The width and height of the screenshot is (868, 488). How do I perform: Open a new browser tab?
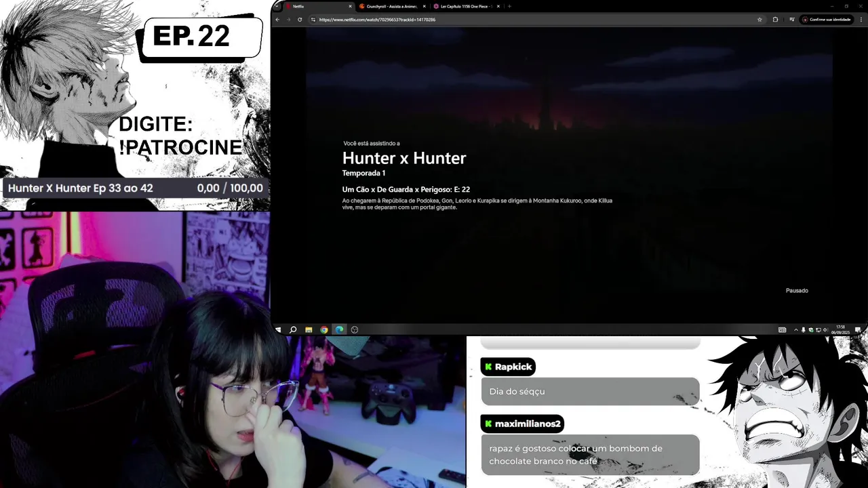(x=509, y=6)
